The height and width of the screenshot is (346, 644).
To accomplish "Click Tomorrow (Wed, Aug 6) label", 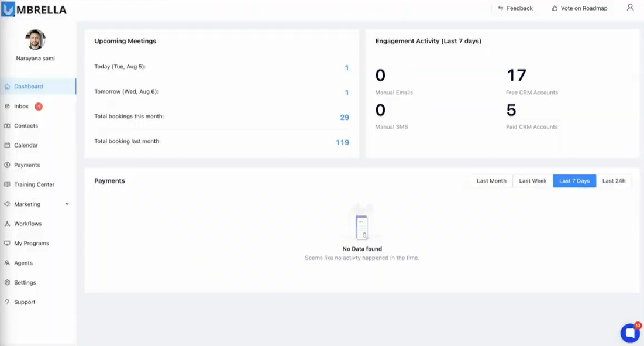I will [x=126, y=92].
